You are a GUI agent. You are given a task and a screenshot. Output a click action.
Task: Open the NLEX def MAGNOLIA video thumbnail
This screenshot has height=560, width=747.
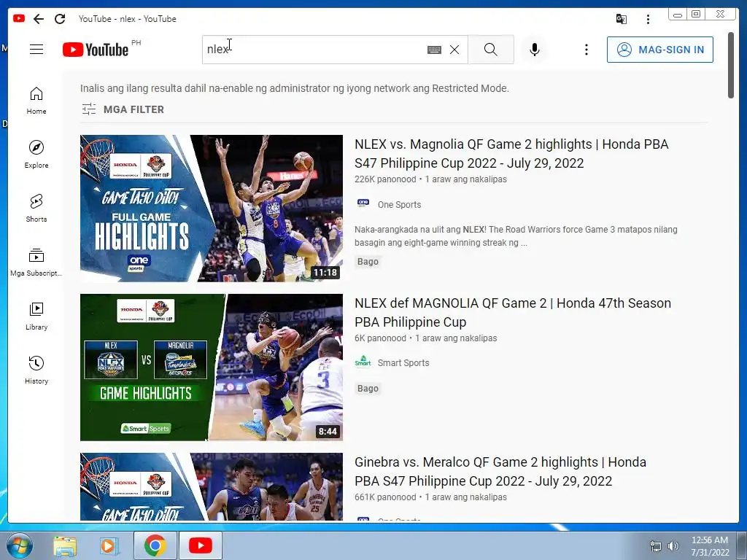pos(212,367)
